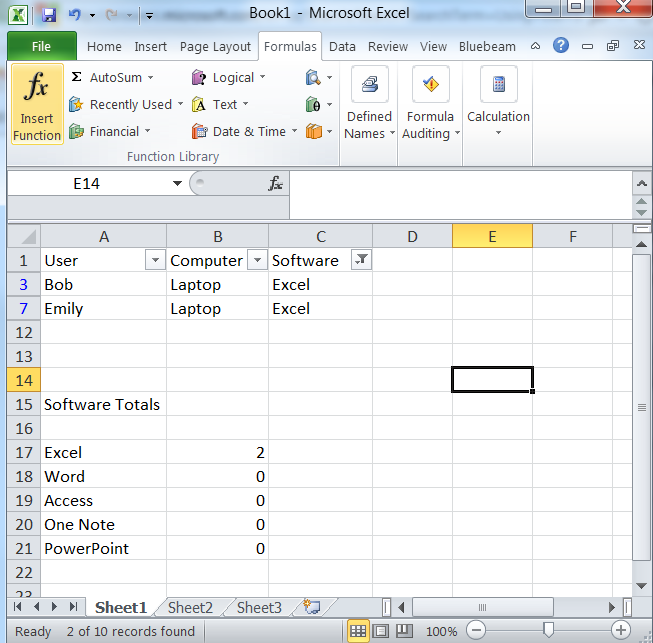Select Emily's name cell
This screenshot has width=653, height=643.
pos(103,309)
